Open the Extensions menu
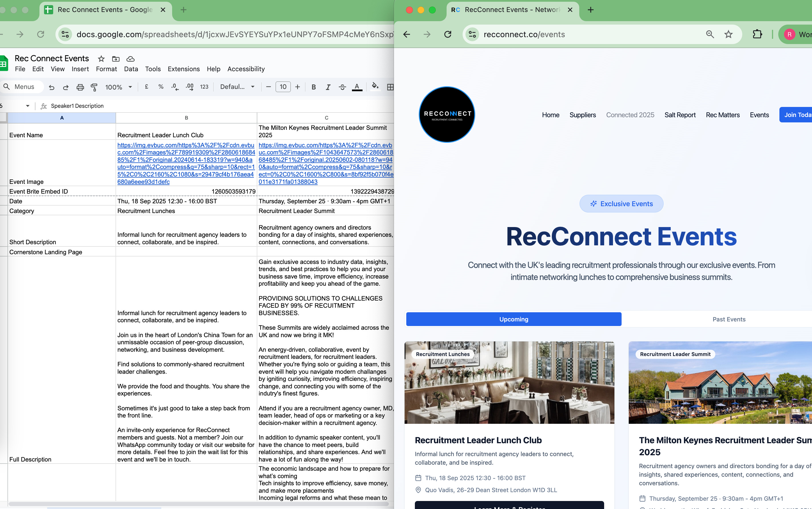 click(x=183, y=69)
